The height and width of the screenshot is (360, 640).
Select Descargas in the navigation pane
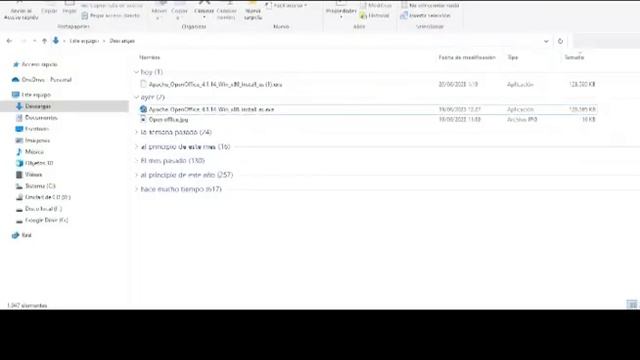pyautogui.click(x=65, y=106)
